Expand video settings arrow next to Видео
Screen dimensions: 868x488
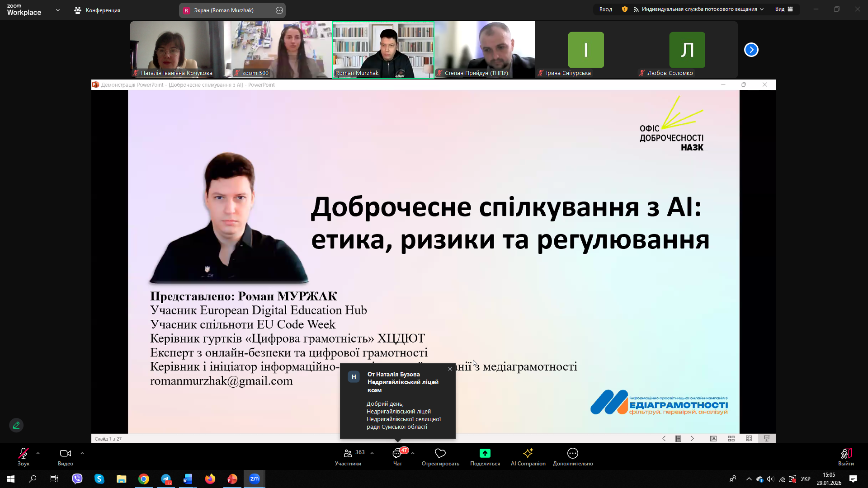coord(82,453)
